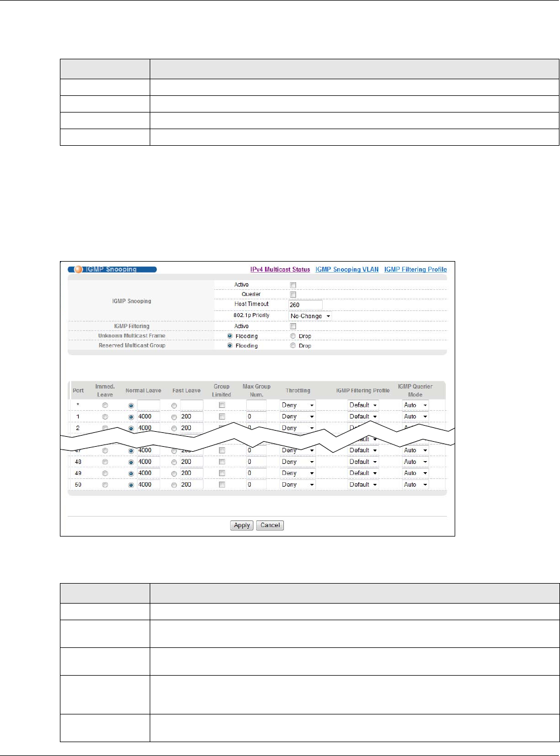Image resolution: width=560 pixels, height=756 pixels.
Task: Click Normal Leave 4000 field for port 2
Action: [149, 428]
